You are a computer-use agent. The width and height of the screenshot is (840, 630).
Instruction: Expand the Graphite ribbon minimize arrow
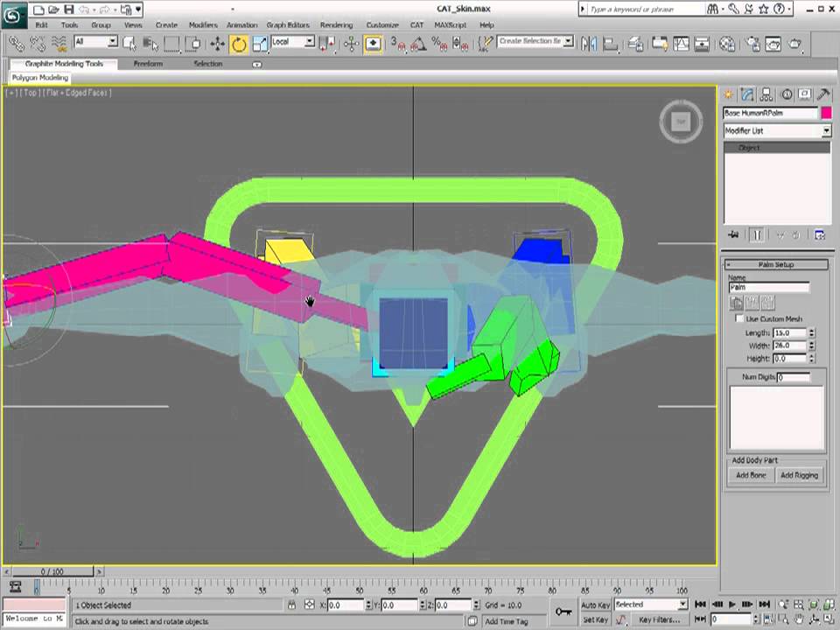point(257,64)
